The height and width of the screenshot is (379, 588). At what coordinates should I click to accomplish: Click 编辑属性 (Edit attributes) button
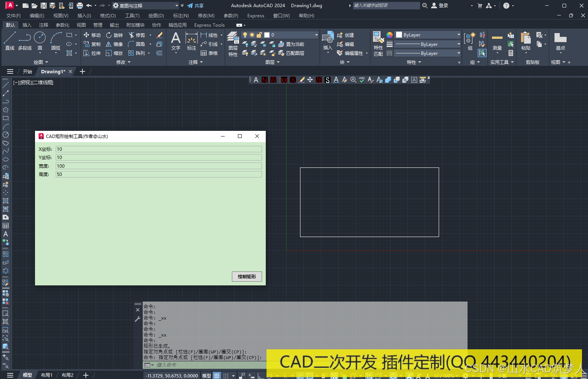tap(350, 53)
